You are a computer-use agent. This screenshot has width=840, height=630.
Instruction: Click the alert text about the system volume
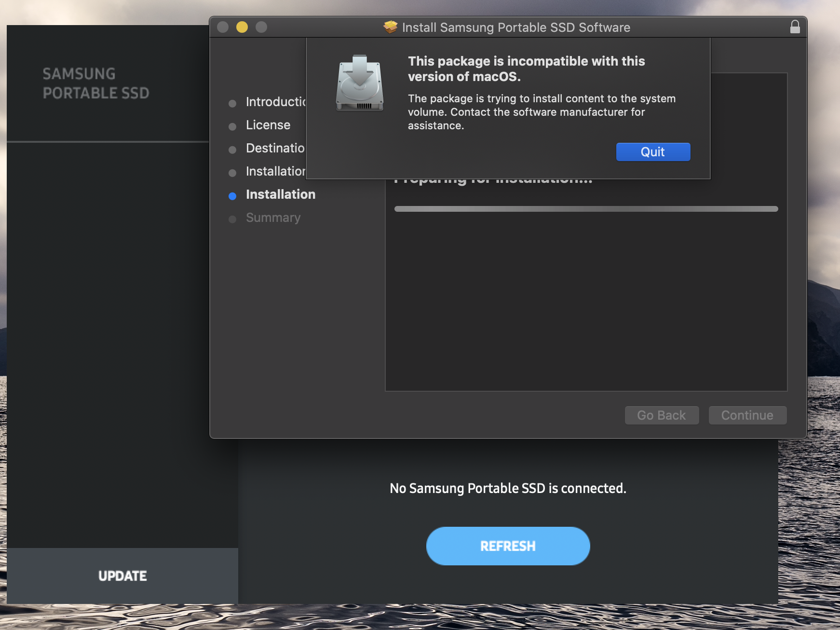click(x=542, y=112)
